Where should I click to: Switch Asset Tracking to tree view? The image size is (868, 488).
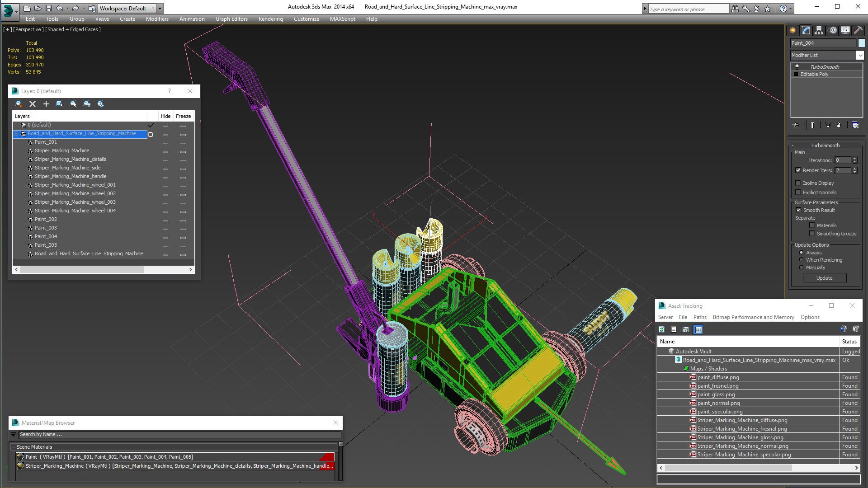686,329
